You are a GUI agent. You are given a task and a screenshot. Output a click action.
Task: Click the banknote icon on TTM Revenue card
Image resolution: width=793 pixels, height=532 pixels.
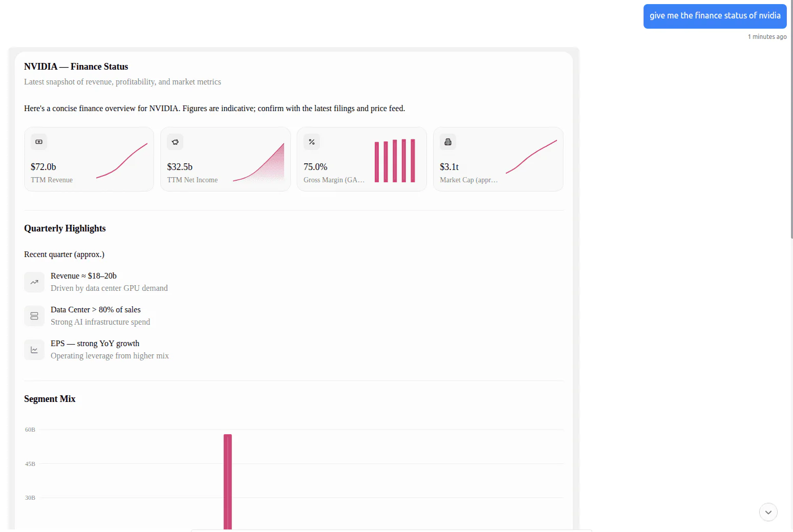[38, 141]
